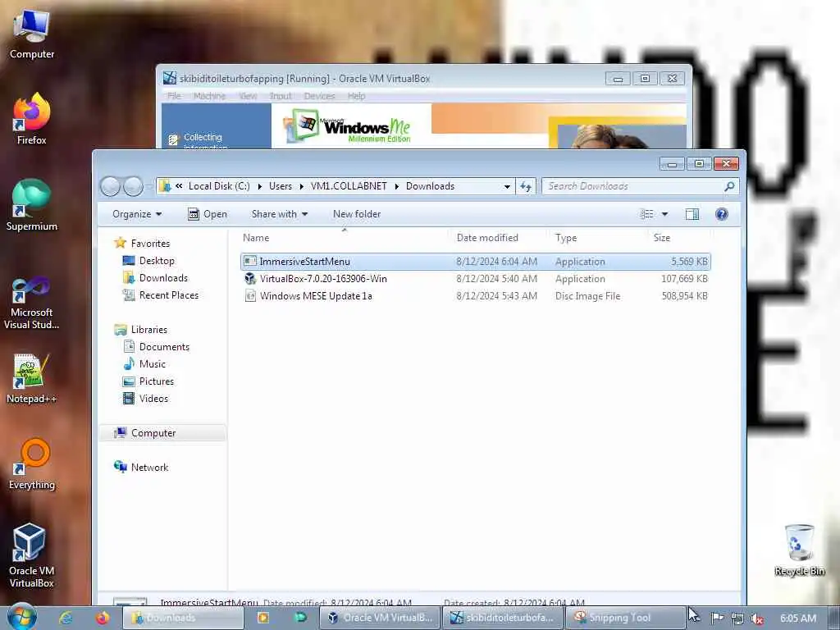Select Network in the navigation pane
This screenshot has width=840, height=630.
point(141,467)
